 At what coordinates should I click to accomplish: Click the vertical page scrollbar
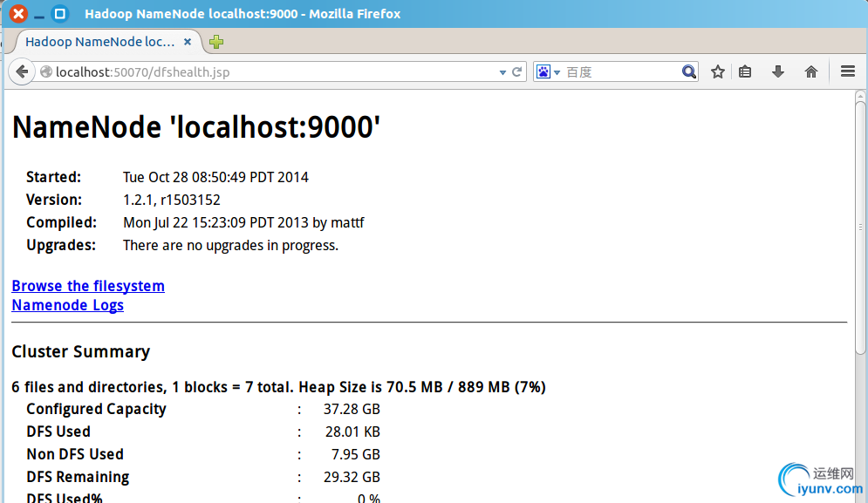pyautogui.click(x=859, y=296)
